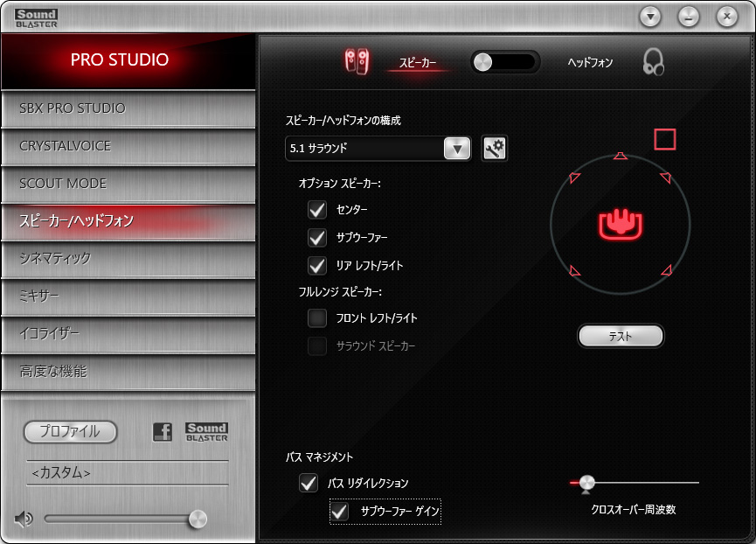Image resolution: width=756 pixels, height=544 pixels.
Task: Select the ヘッドフォン label at top
Action: [x=590, y=63]
